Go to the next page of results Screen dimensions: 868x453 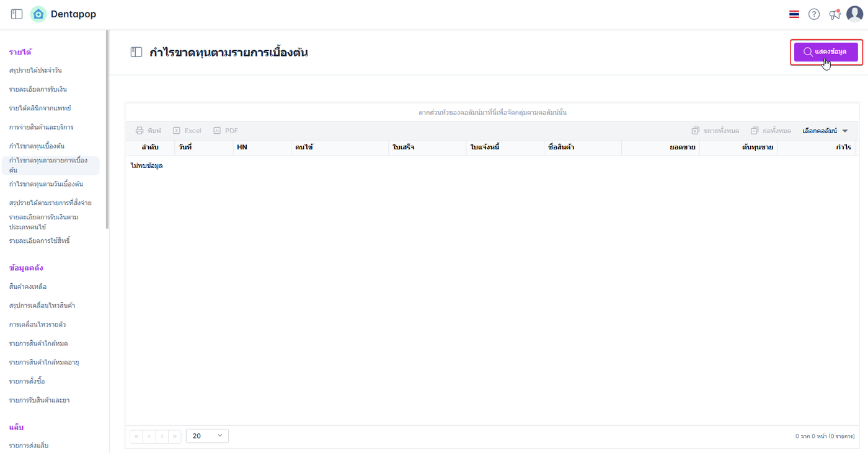pos(162,436)
